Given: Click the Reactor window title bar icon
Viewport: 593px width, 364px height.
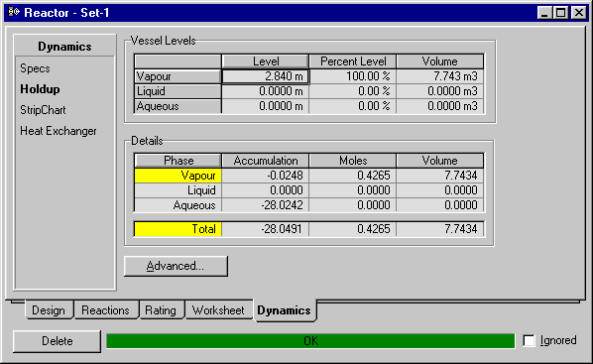Looking at the screenshot, I should pos(14,12).
